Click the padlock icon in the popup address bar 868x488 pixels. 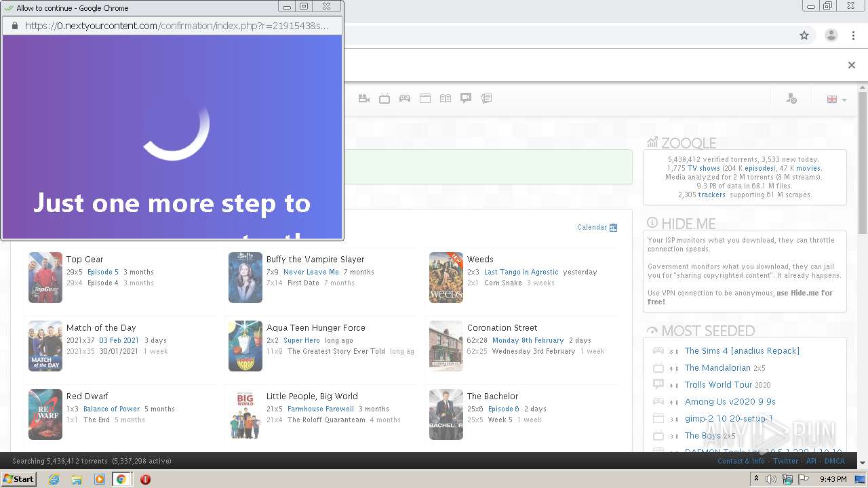(x=15, y=26)
